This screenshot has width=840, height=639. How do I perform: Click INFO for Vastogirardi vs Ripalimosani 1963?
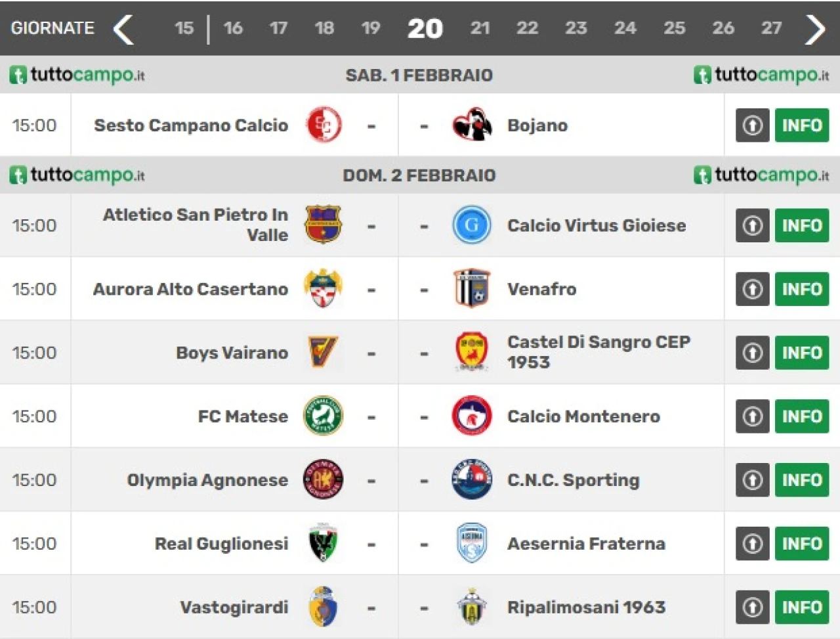802,607
